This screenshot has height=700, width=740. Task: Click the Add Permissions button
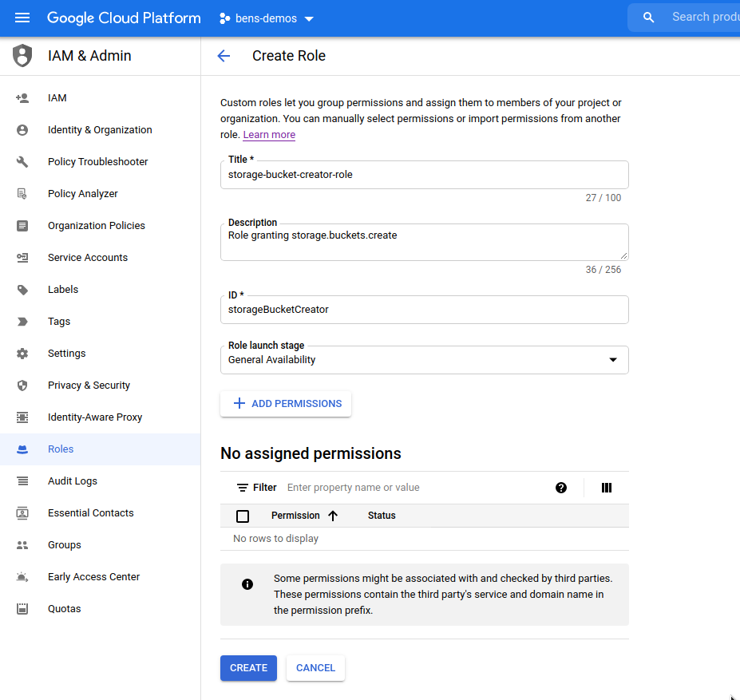click(x=286, y=404)
